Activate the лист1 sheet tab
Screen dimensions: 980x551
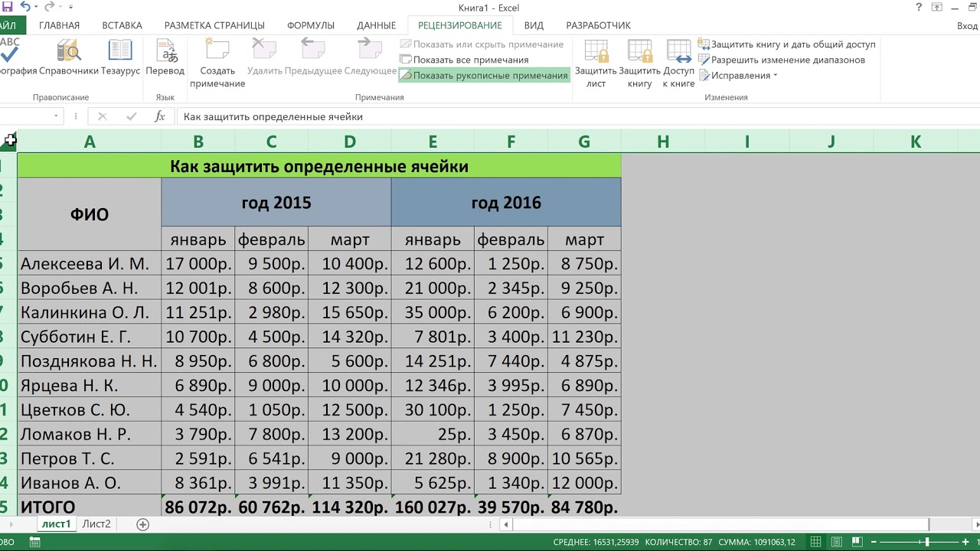coord(56,524)
